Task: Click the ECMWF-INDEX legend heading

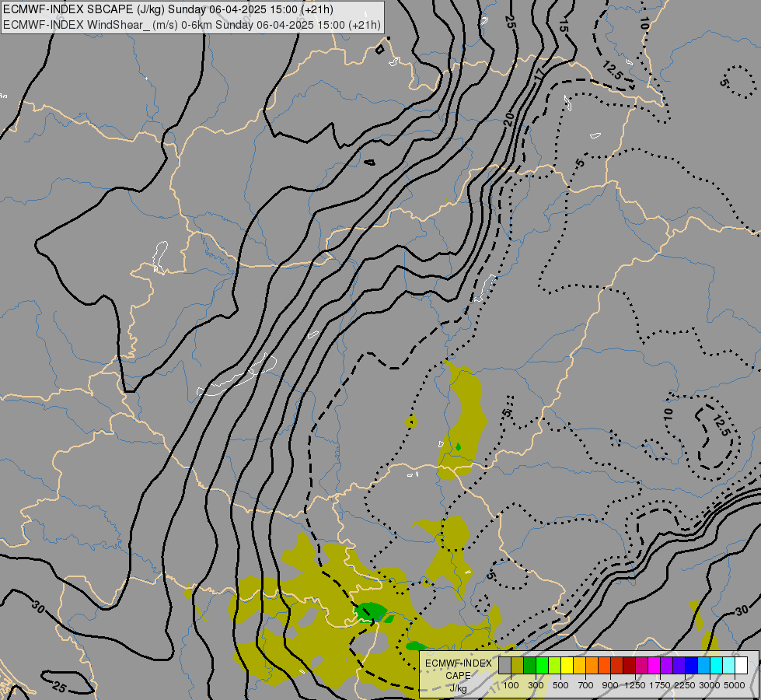Action: [458, 663]
